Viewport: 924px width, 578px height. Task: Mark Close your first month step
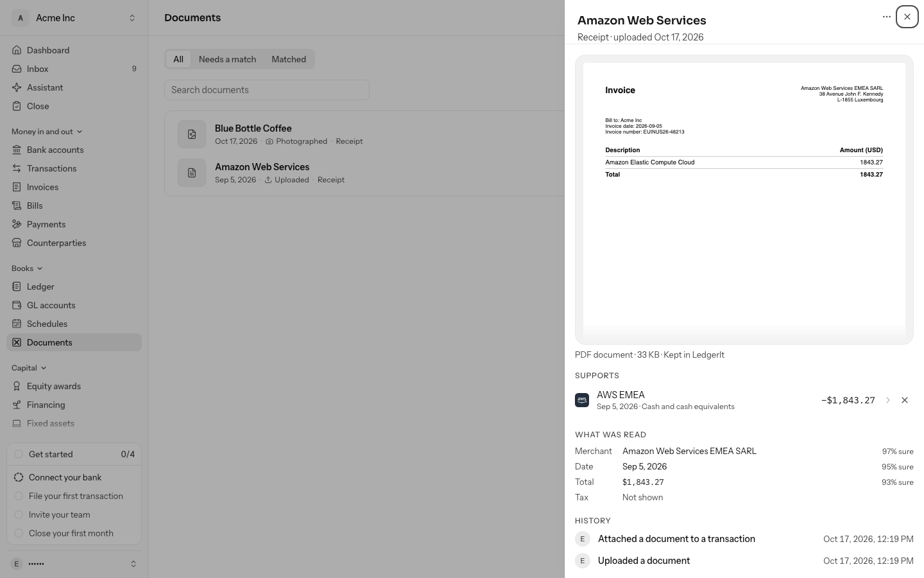coord(19,533)
